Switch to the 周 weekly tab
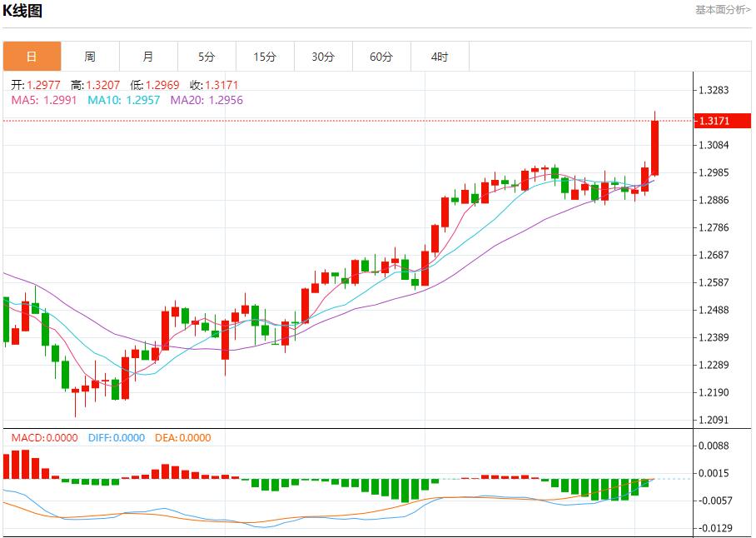Viewport: 756px width, 538px height. click(x=90, y=57)
